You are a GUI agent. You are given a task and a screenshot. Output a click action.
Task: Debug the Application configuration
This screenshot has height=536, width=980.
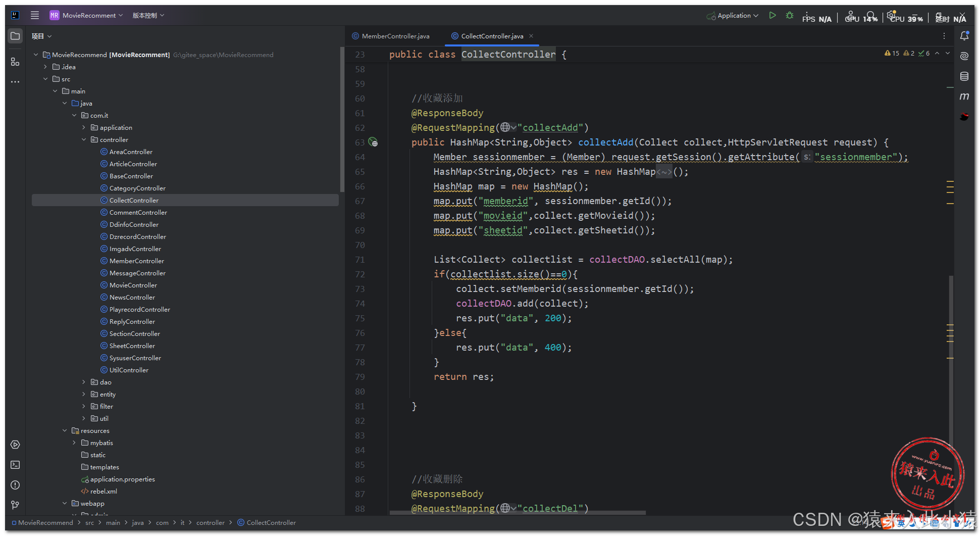pyautogui.click(x=790, y=15)
